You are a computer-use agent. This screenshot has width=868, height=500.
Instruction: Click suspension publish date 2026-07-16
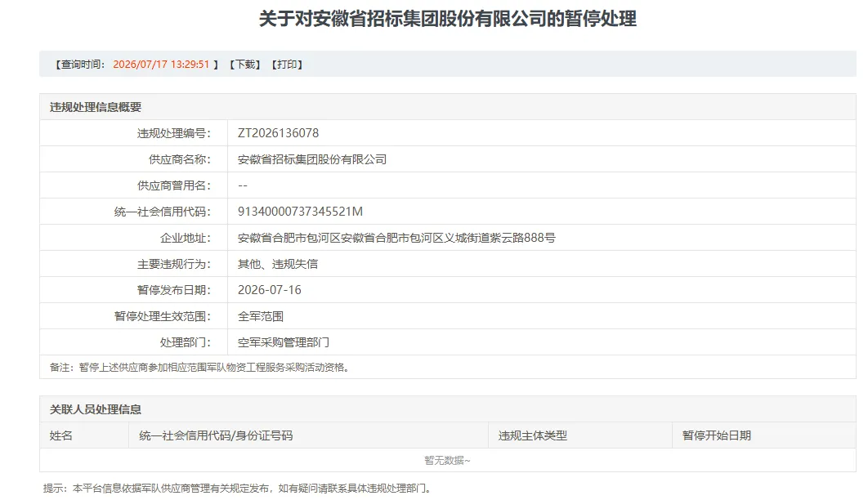(270, 290)
